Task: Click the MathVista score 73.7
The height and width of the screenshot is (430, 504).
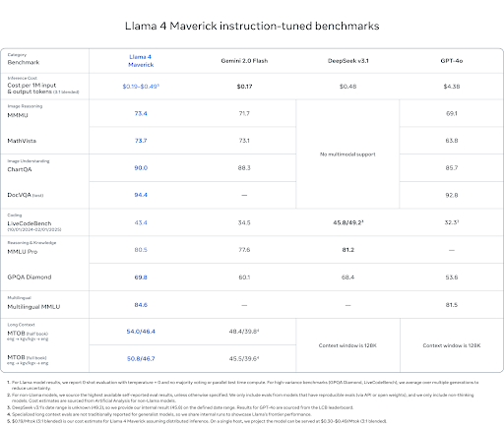Action: (141, 141)
